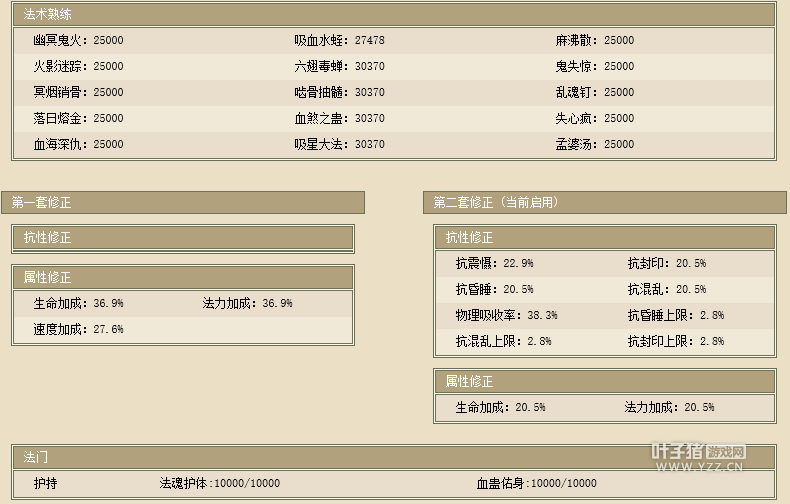Select the 抗震慑 22.9% resistance
Screen dimensions: 790x504
[494, 263]
